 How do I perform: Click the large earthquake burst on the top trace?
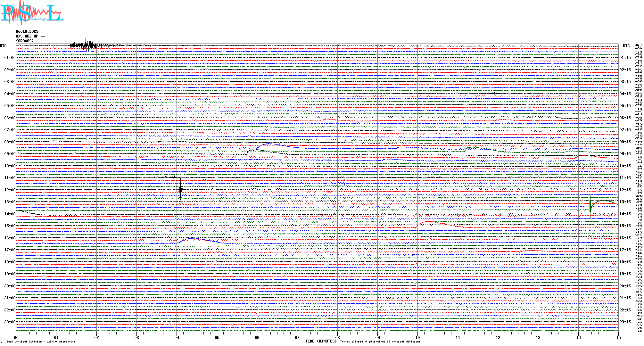85,45
